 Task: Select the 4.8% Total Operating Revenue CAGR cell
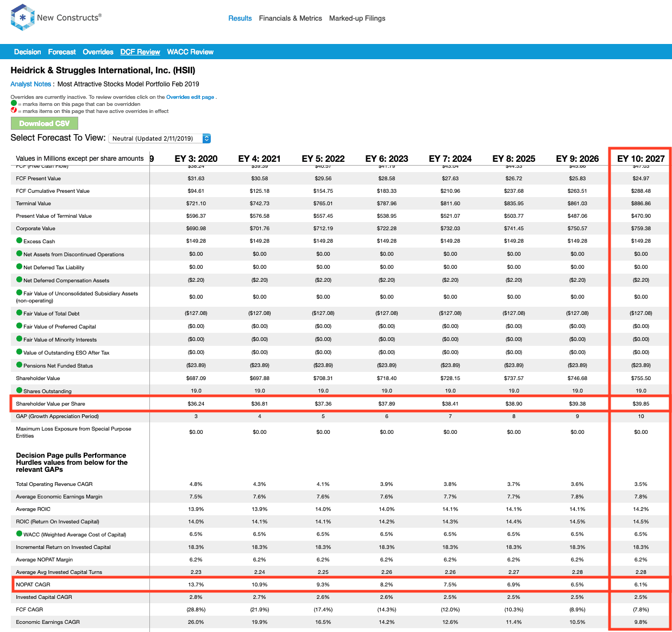point(196,484)
